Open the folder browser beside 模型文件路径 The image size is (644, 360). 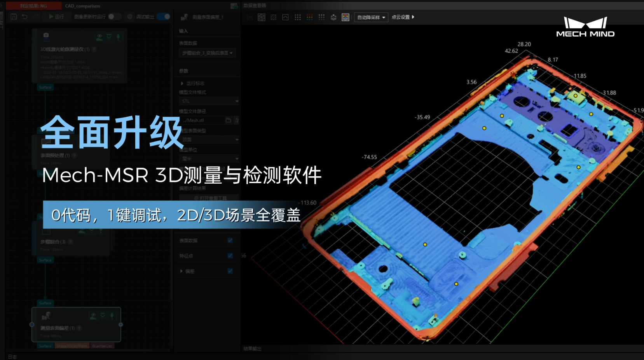click(x=228, y=120)
